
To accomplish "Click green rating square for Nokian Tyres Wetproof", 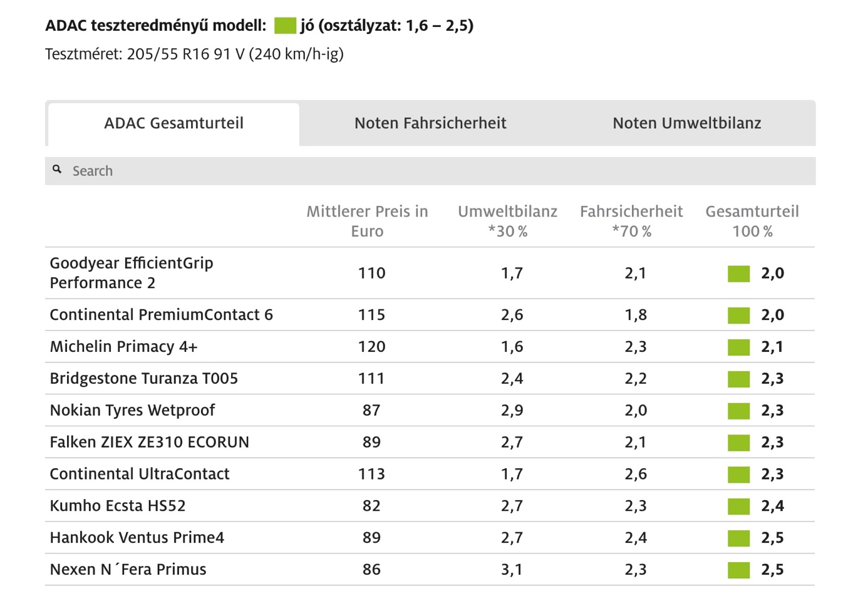I will point(738,411).
